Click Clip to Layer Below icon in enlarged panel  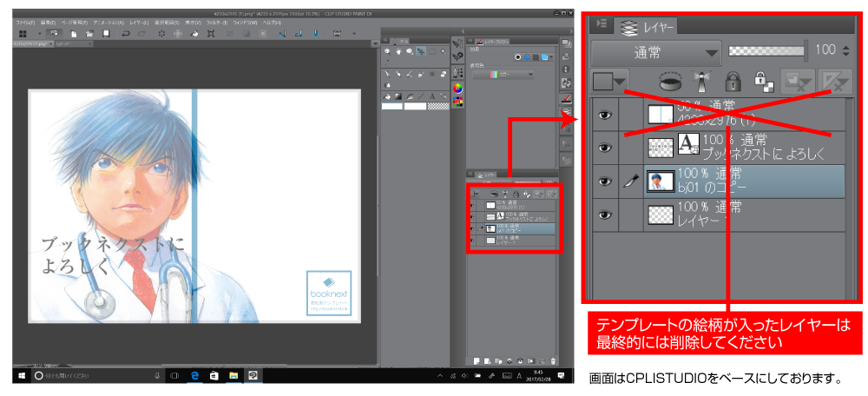tap(669, 82)
